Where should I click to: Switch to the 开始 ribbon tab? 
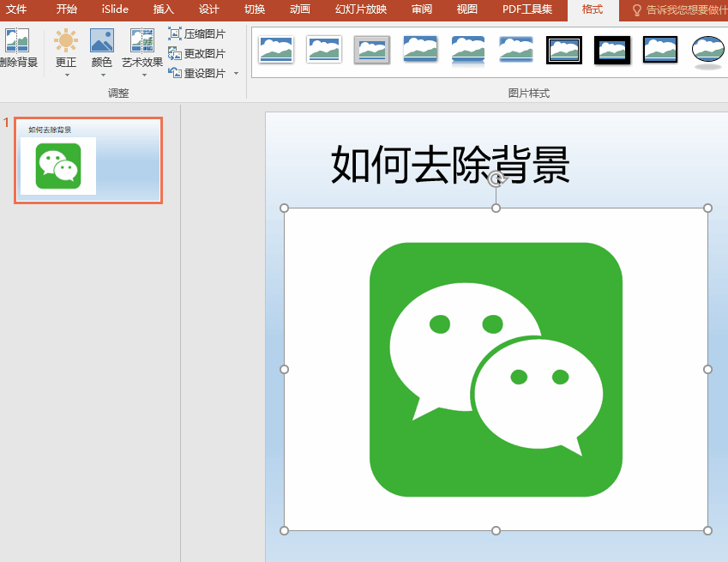[x=67, y=9]
